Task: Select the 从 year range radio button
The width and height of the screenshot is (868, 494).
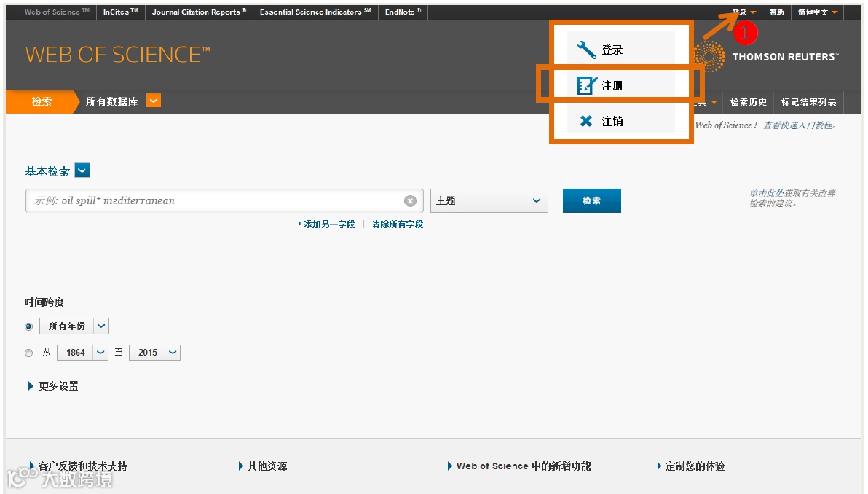Action: coord(29,353)
